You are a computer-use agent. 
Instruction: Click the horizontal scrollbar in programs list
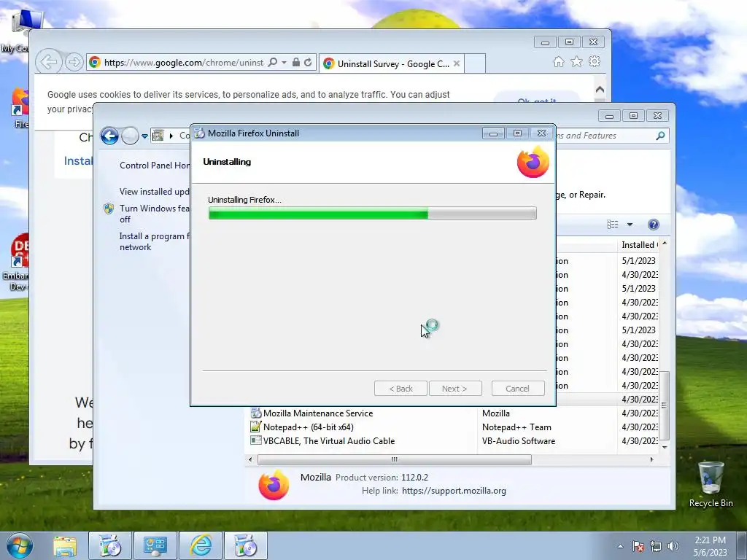pos(395,459)
